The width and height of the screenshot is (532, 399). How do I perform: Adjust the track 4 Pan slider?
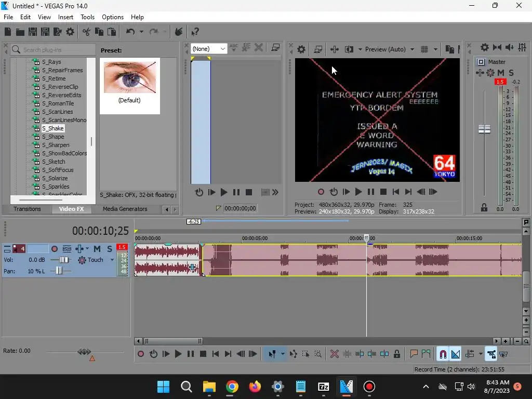[x=59, y=271]
